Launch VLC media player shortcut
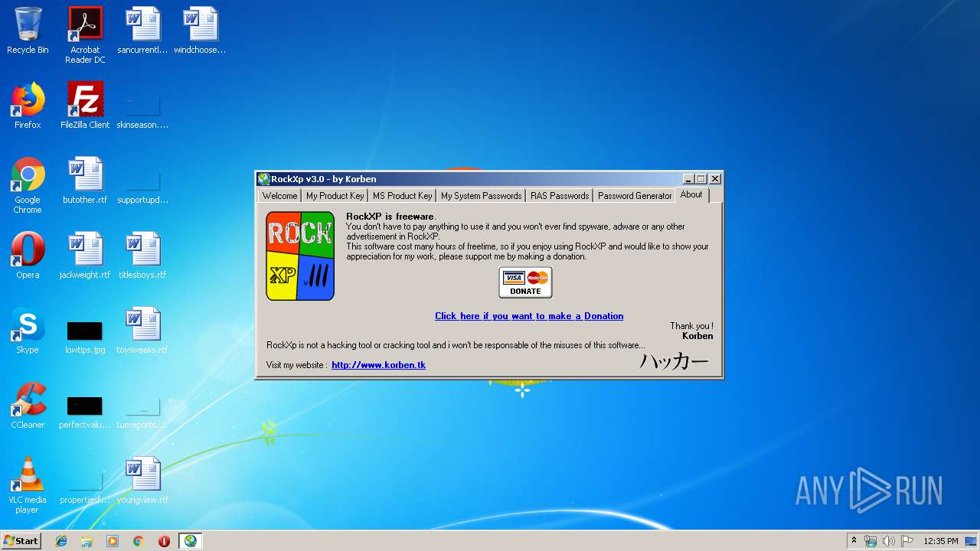The height and width of the screenshot is (551, 980). coord(28,485)
